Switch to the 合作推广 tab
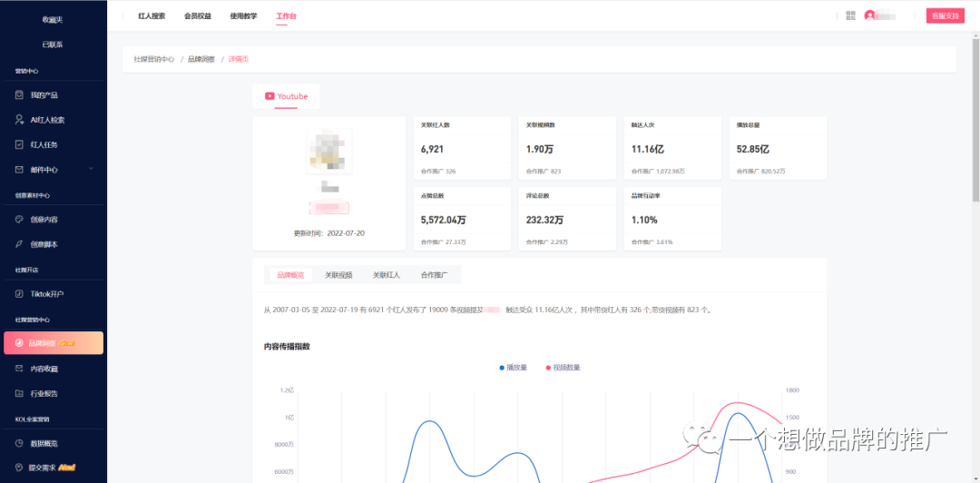Screen dimensions: 980x483 tap(435, 275)
